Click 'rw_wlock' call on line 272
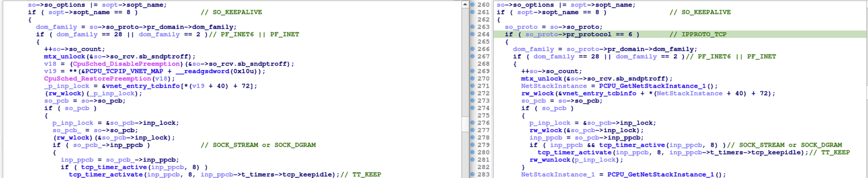The width and height of the screenshot is (868, 178). pos(537,93)
